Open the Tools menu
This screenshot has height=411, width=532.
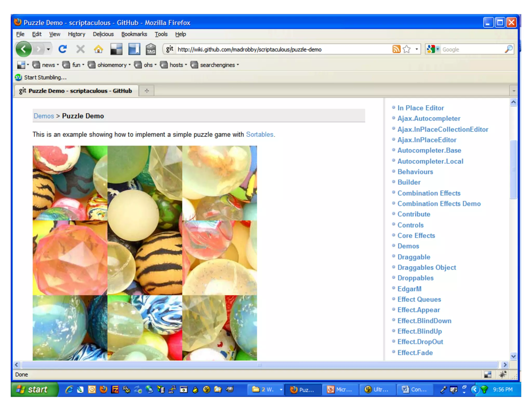tap(161, 34)
